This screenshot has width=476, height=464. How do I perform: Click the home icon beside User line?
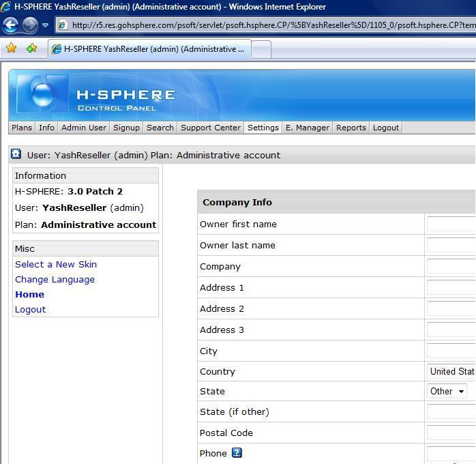point(16,154)
